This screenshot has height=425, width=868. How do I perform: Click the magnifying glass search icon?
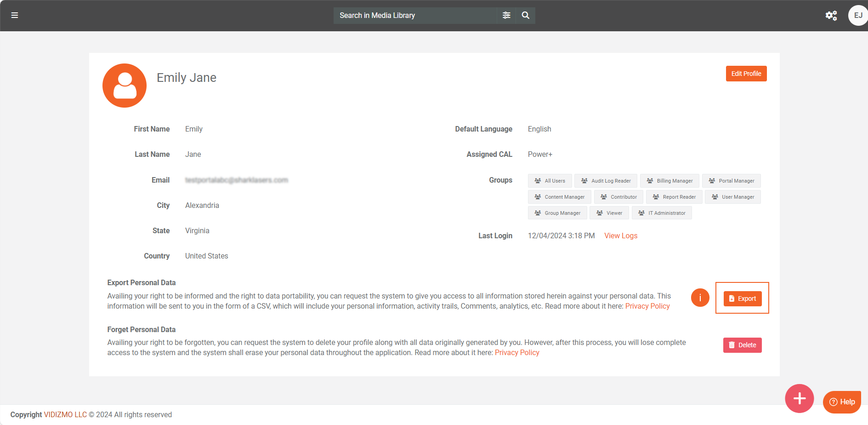tap(526, 16)
